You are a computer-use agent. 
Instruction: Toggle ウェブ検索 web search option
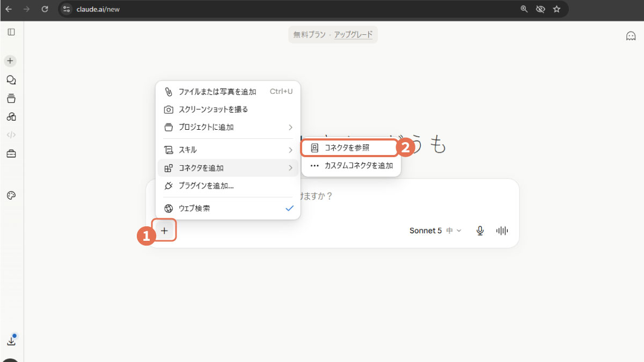click(x=228, y=208)
